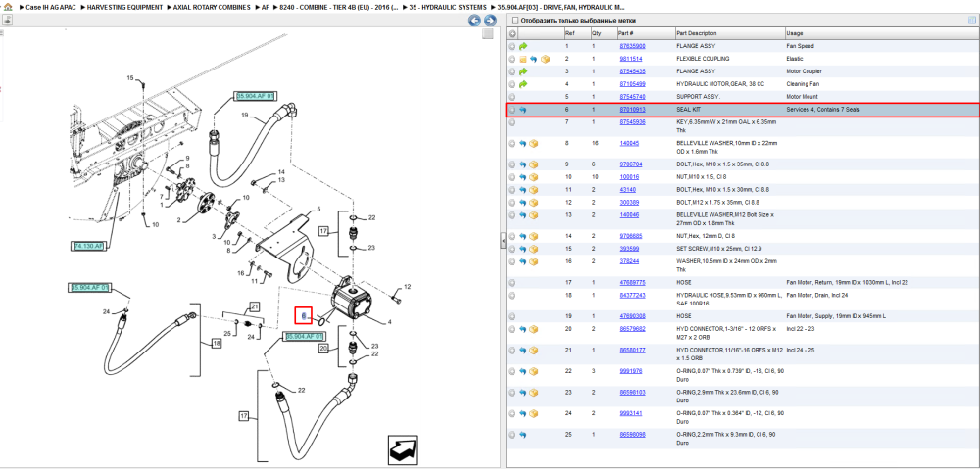Click green arrow icon for HYDRAULIC MOTOR row
Viewport: 980px width, 469px height.
[x=523, y=83]
